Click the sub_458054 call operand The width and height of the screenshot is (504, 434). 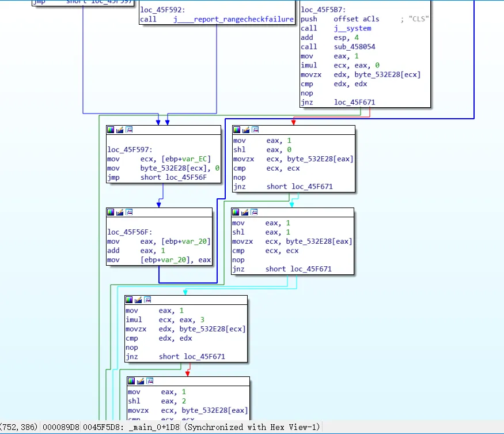(x=355, y=47)
